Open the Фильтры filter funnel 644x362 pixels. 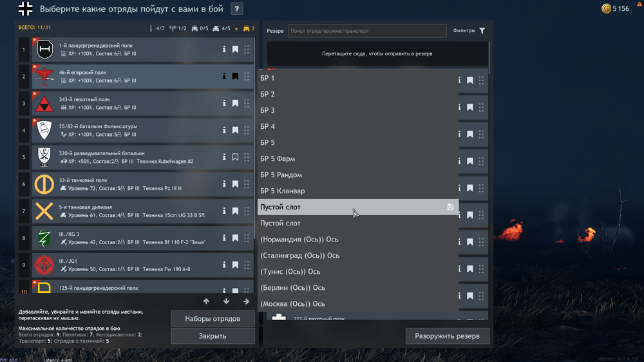482,30
